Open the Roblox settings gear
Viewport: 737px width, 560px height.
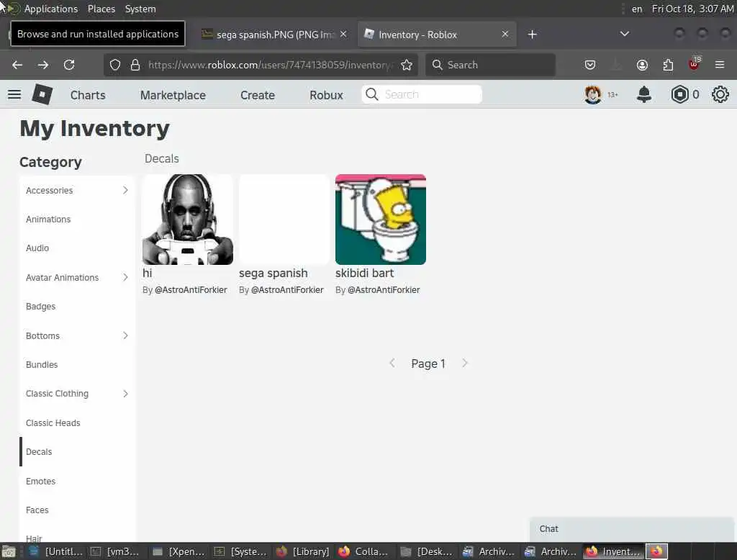[720, 94]
